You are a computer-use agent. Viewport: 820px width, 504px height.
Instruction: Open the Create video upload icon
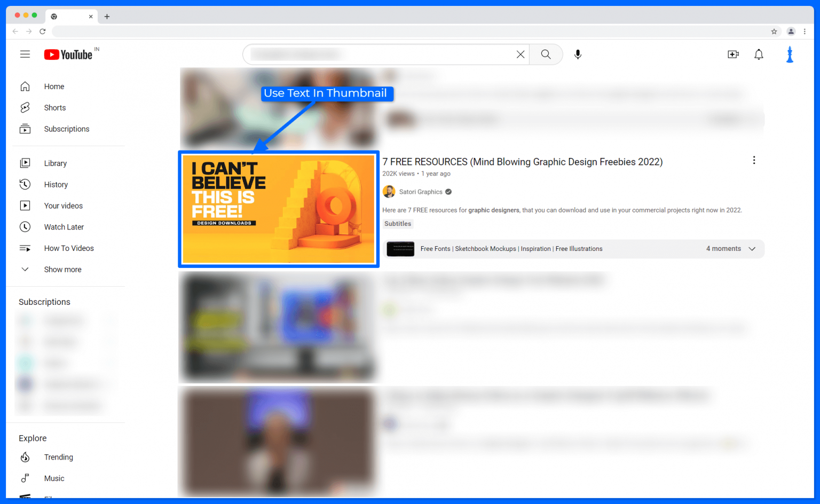733,54
